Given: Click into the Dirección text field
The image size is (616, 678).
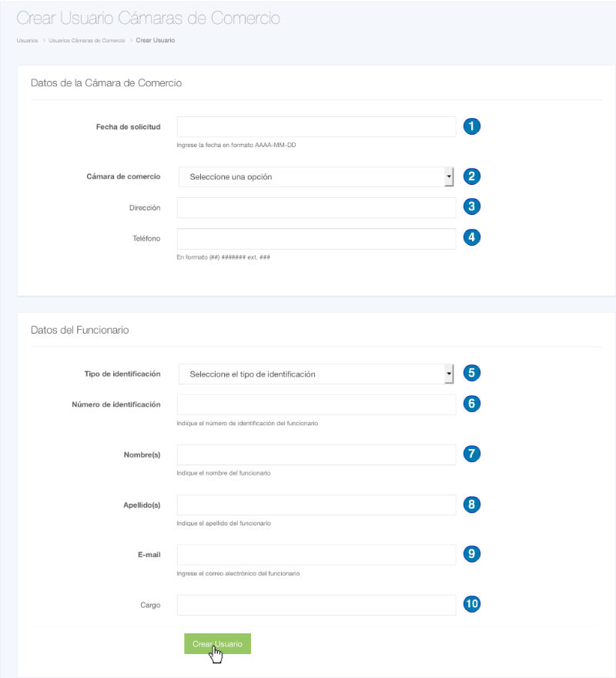Looking at the screenshot, I should pyautogui.click(x=316, y=208).
